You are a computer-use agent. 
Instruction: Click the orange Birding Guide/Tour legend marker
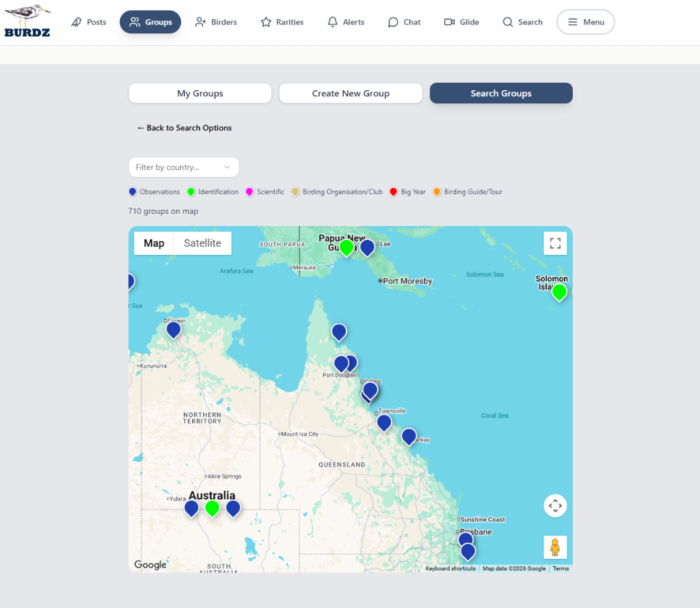(437, 192)
